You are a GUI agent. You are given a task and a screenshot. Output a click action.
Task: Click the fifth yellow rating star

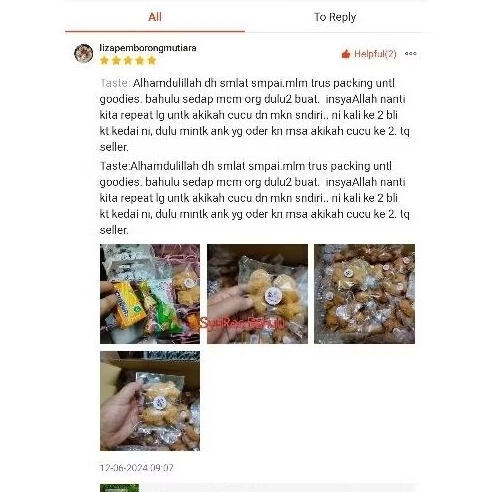pyautogui.click(x=152, y=61)
